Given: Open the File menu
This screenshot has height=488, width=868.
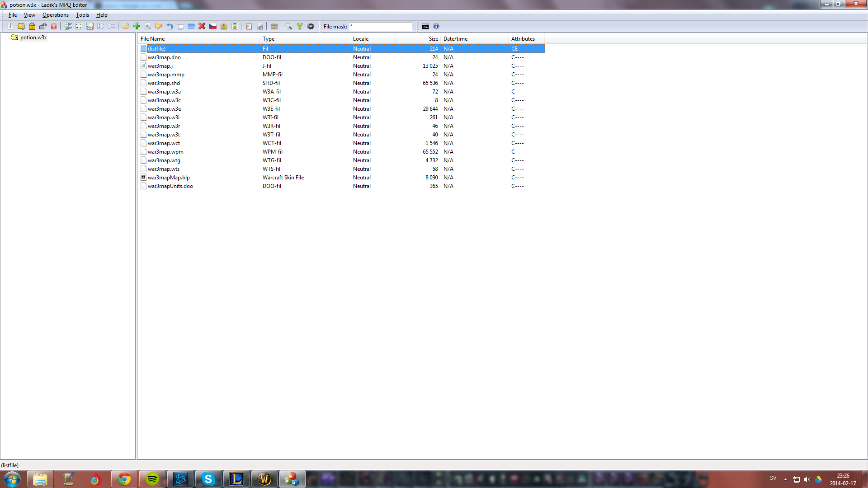Looking at the screenshot, I should [13, 15].
